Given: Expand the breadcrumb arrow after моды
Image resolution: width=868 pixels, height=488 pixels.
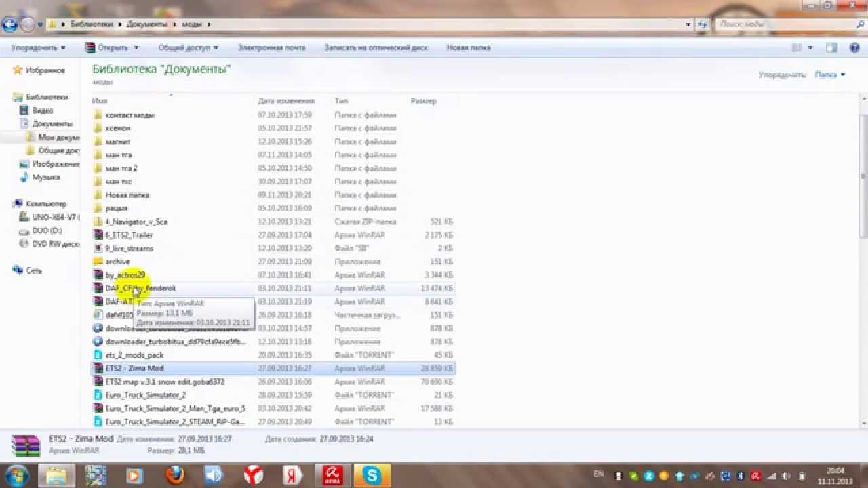Looking at the screenshot, I should coord(209,24).
